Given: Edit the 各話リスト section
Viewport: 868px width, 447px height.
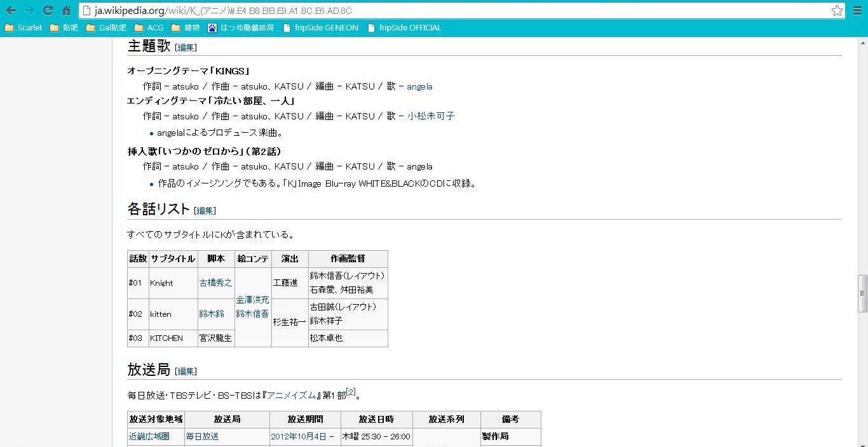Looking at the screenshot, I should 205,211.
